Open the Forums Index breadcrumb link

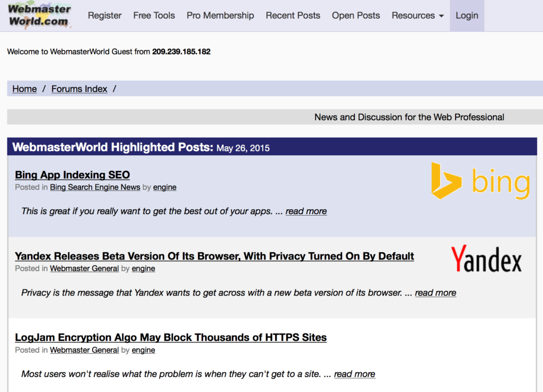pos(80,89)
